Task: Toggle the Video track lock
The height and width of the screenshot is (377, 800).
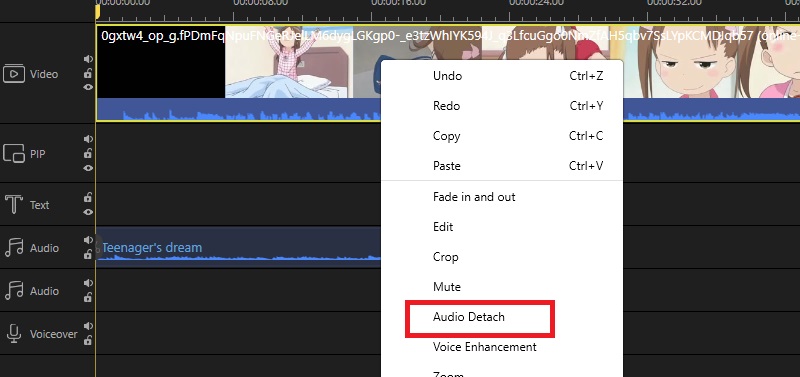Action: pos(88,73)
